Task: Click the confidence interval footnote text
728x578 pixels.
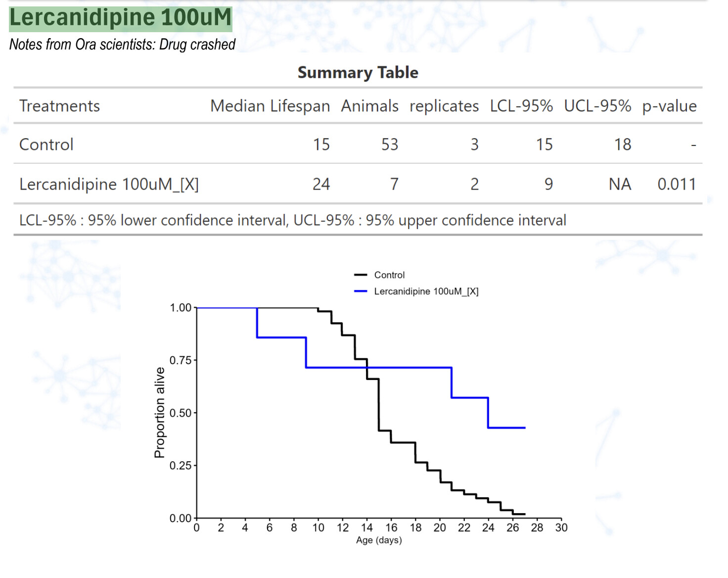Action: click(292, 220)
